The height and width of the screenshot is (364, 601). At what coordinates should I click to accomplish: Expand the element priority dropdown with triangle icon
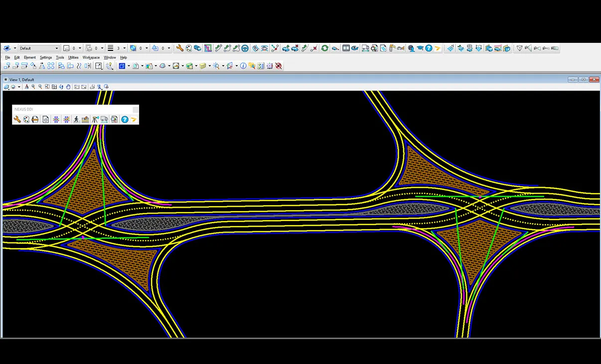click(x=169, y=48)
